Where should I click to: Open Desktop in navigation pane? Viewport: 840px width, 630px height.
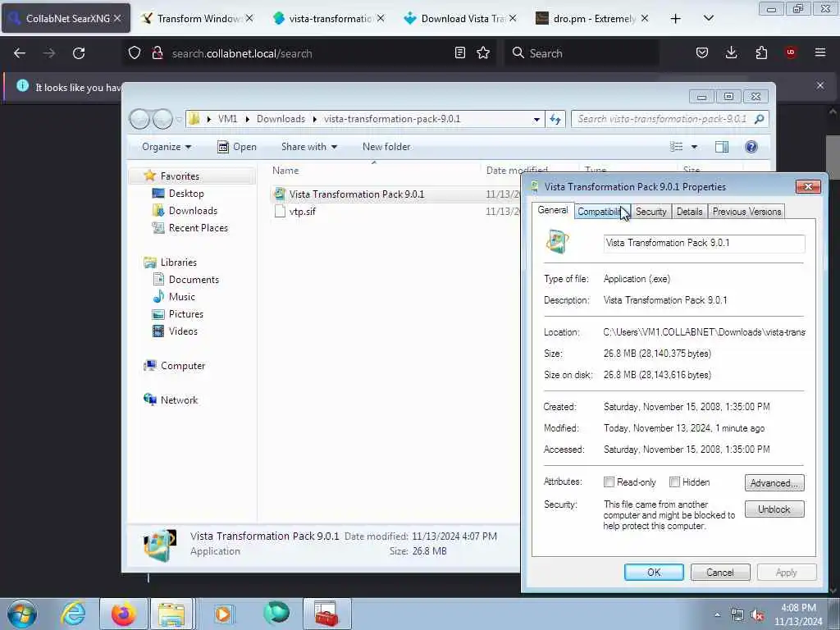[186, 194]
